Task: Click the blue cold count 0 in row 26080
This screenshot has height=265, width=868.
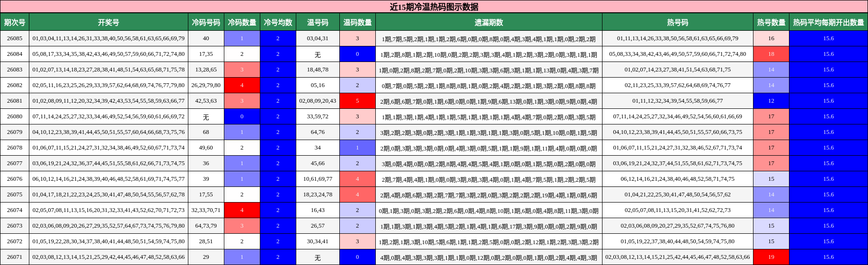Action: (x=242, y=116)
